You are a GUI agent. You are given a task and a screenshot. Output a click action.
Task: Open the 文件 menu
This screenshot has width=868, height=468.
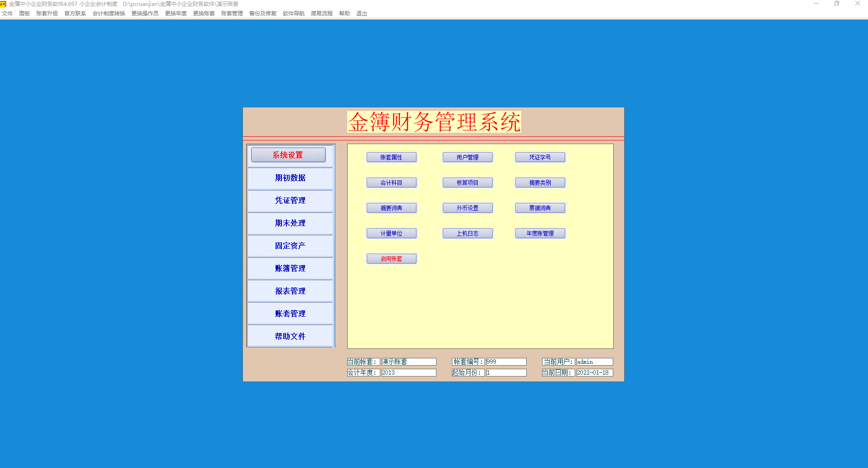7,14
